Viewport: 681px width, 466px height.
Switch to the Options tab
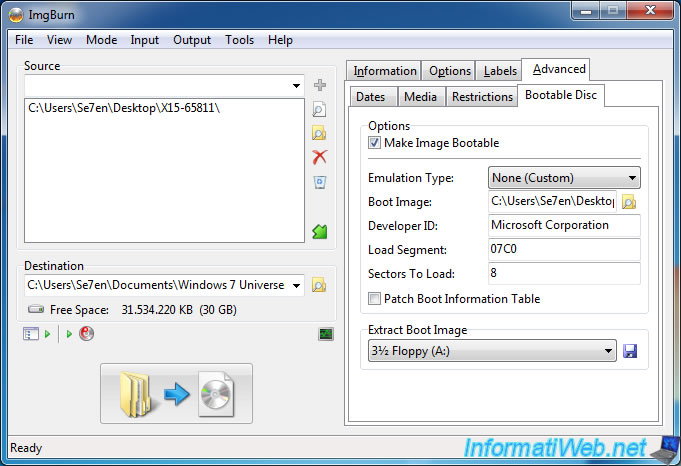pos(450,71)
